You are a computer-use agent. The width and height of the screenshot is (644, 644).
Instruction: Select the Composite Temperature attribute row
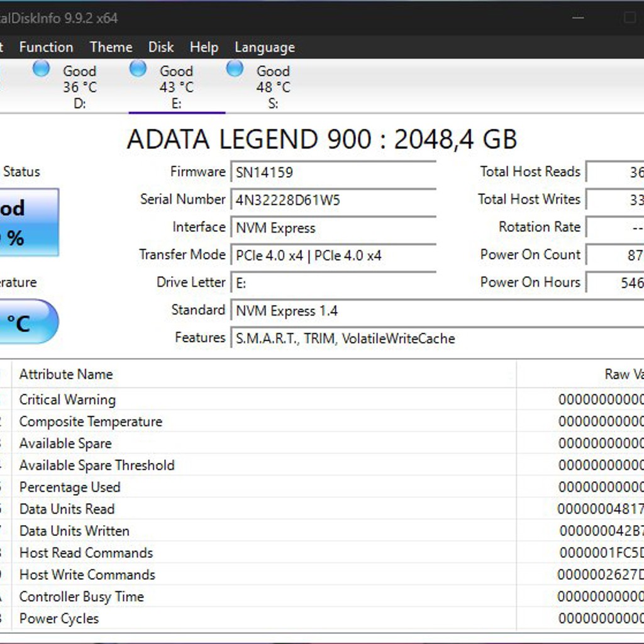pos(322,421)
